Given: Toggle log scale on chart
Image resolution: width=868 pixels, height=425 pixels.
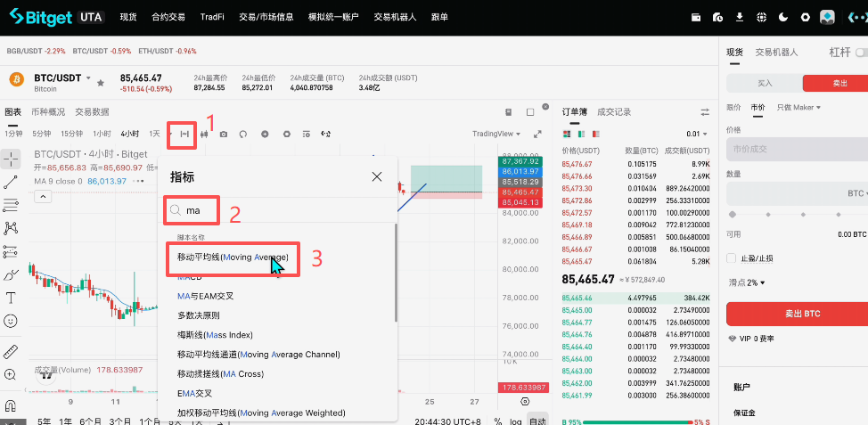Looking at the screenshot, I should pos(515,421).
